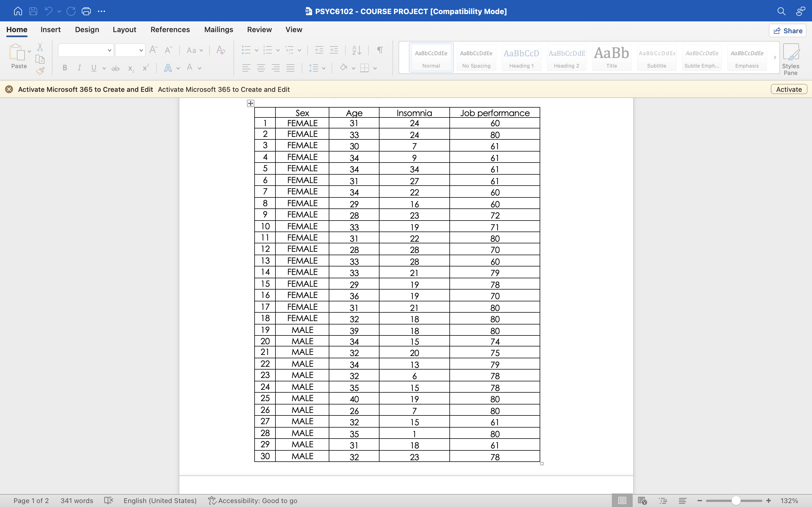Click the table move handle icon
812x507 pixels.
(250, 103)
